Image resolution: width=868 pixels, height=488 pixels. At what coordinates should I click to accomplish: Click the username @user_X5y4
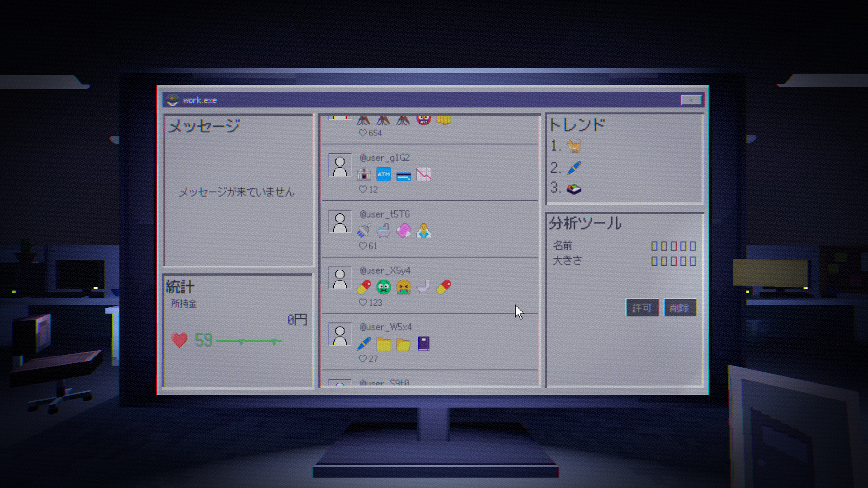pyautogui.click(x=385, y=271)
